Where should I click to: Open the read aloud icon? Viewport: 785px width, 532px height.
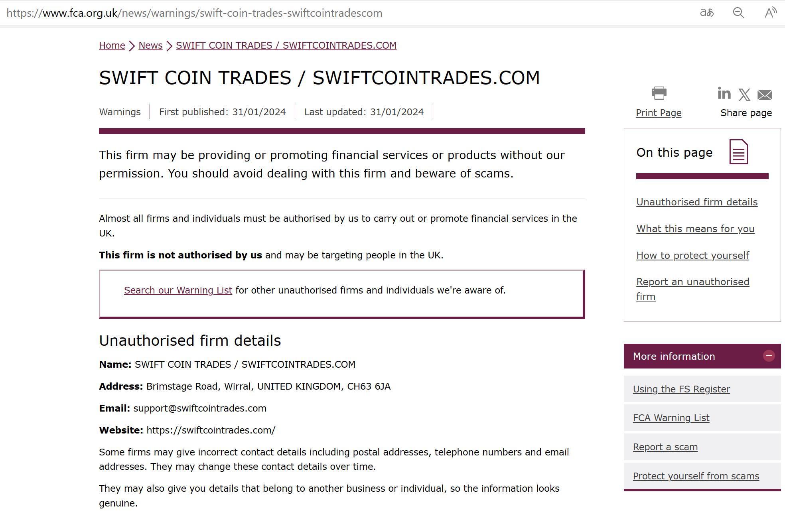click(770, 13)
